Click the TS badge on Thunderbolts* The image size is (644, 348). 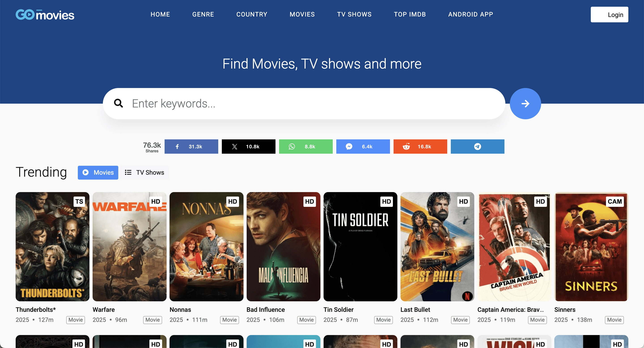pos(79,201)
